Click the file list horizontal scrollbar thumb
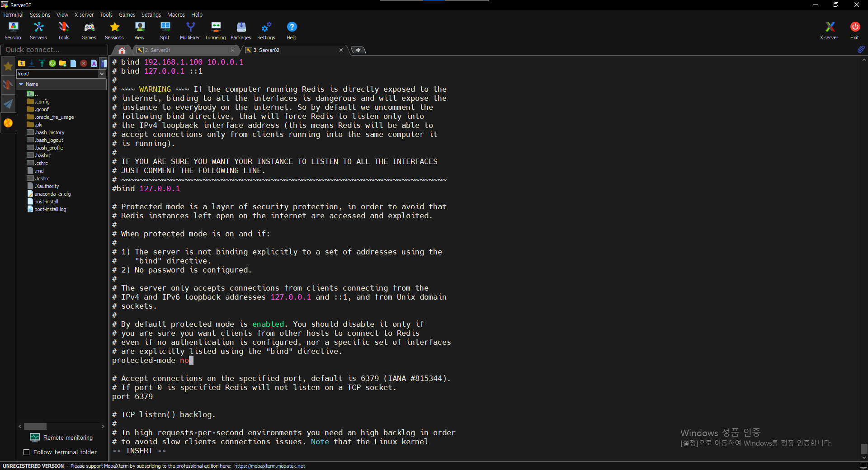Image resolution: width=868 pixels, height=470 pixels. [x=35, y=426]
